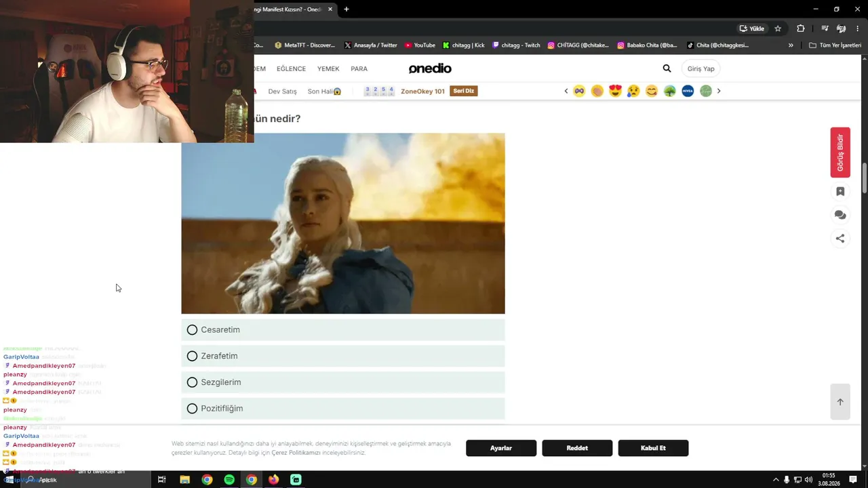
Task: Open the comments bubble icon
Action: (840, 215)
